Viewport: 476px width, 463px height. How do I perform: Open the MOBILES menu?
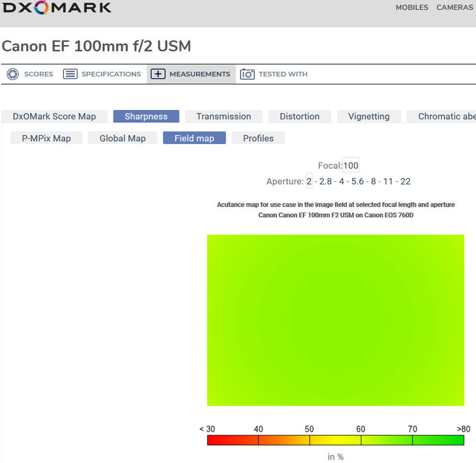tap(412, 8)
